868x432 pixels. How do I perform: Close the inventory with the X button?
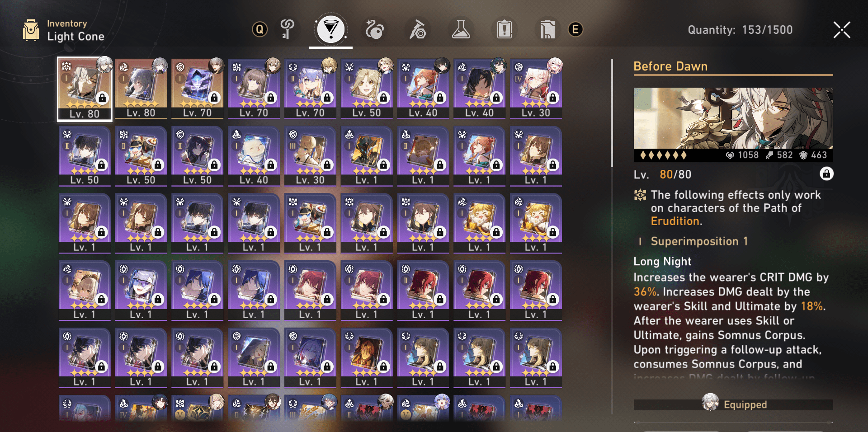click(842, 30)
